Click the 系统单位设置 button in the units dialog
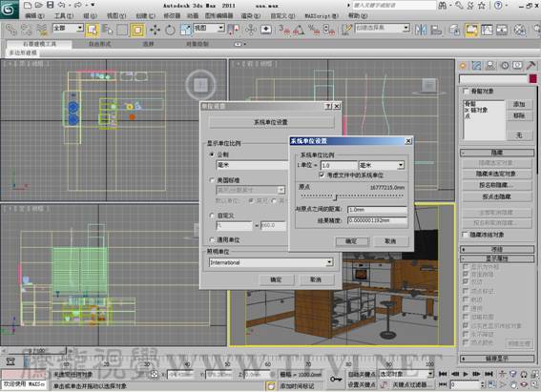Viewport: 541px width, 392px height. point(271,122)
